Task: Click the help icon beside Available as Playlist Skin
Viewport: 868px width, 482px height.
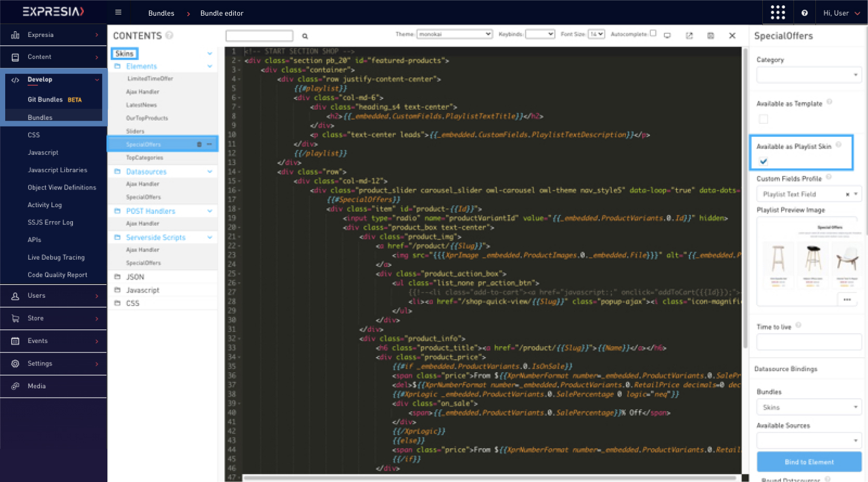Action: pyautogui.click(x=838, y=145)
